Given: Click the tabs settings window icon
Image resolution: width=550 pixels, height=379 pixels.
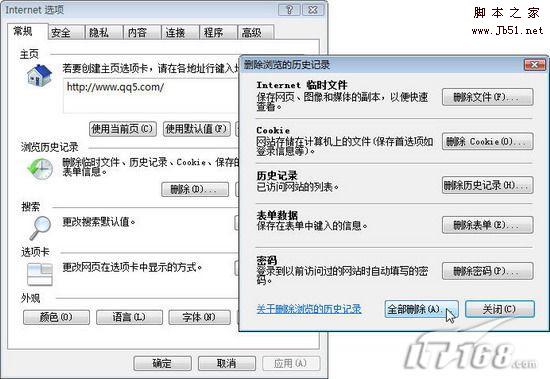Looking at the screenshot, I should 40,274.
